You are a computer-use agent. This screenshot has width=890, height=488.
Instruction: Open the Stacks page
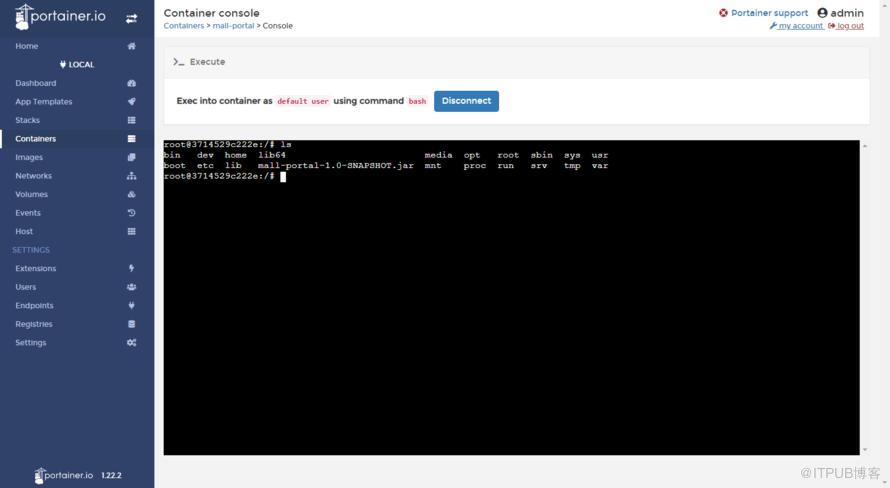(x=27, y=120)
